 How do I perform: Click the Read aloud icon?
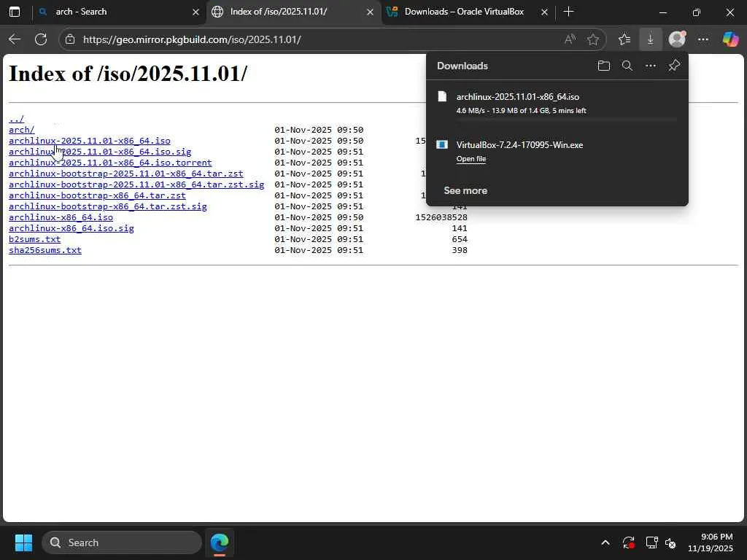(570, 39)
